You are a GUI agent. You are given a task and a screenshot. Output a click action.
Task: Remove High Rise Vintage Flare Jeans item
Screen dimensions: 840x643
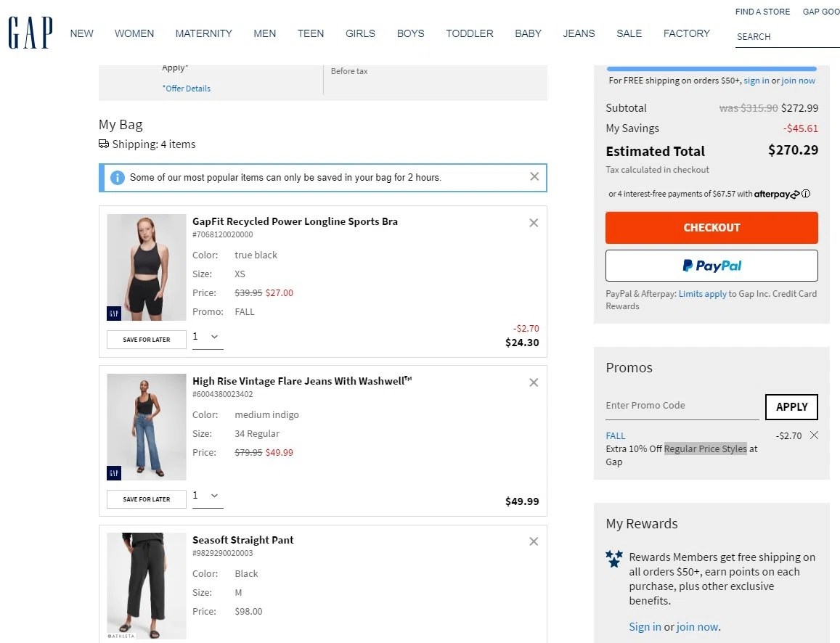534,382
